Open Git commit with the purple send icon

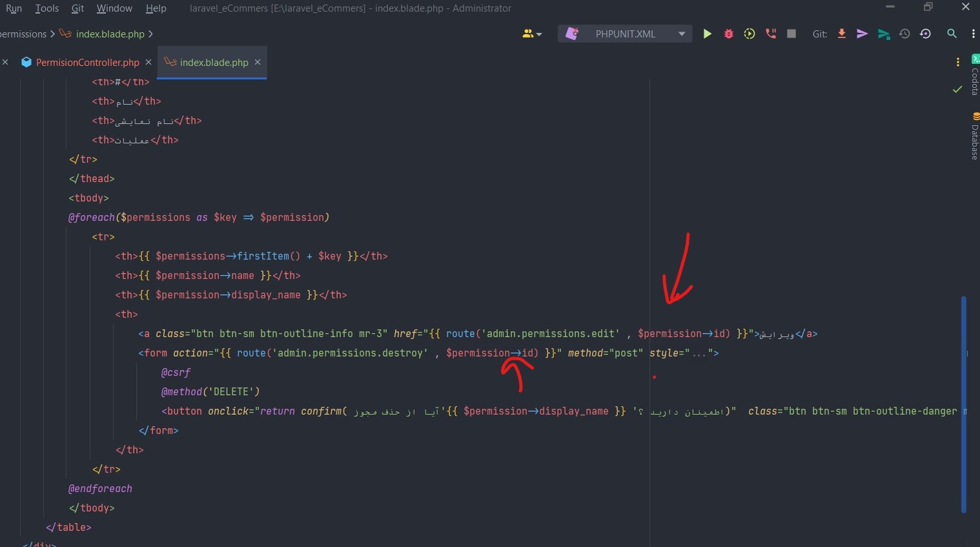[863, 34]
